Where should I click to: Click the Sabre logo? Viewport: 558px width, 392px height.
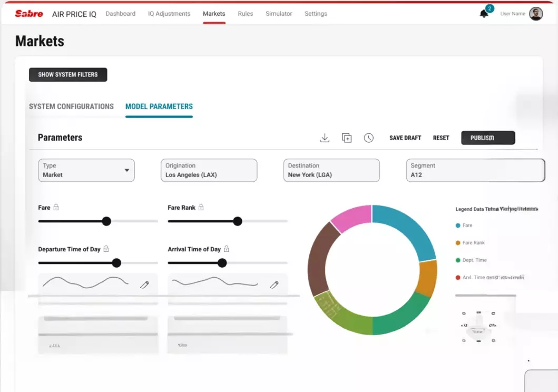(29, 14)
